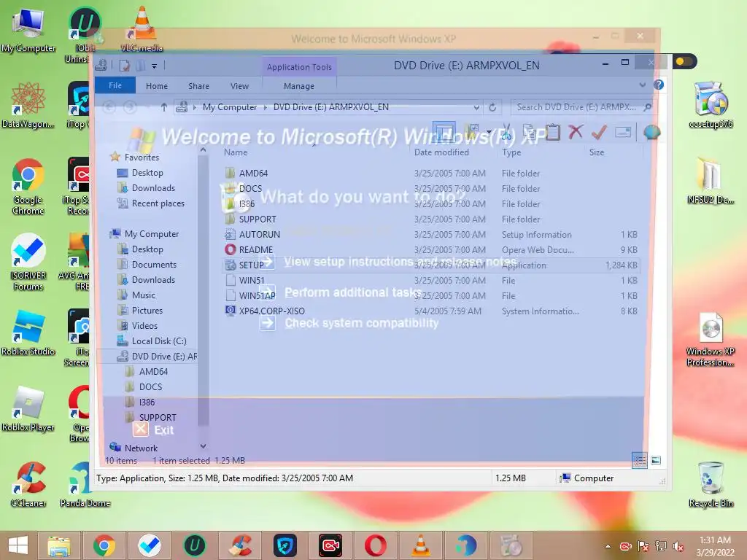Open Opera browser from taskbar

(x=376, y=545)
